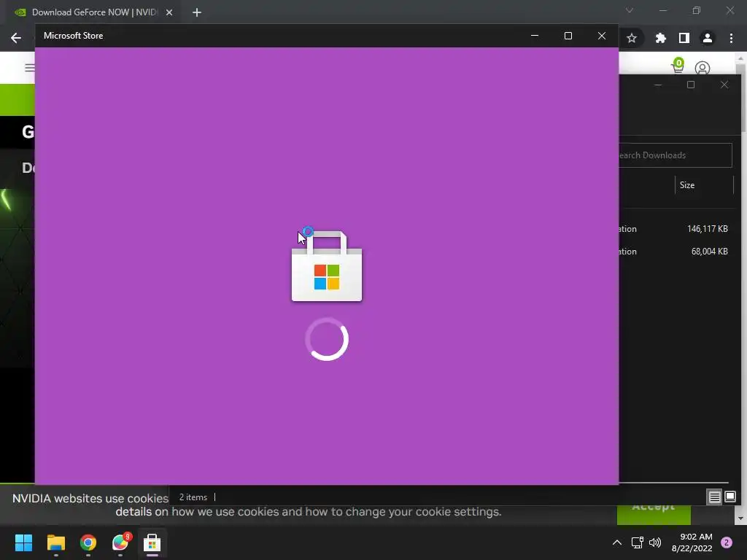This screenshot has width=747, height=560.
Task: Maximize the File Explorer window behind
Action: 691,85
